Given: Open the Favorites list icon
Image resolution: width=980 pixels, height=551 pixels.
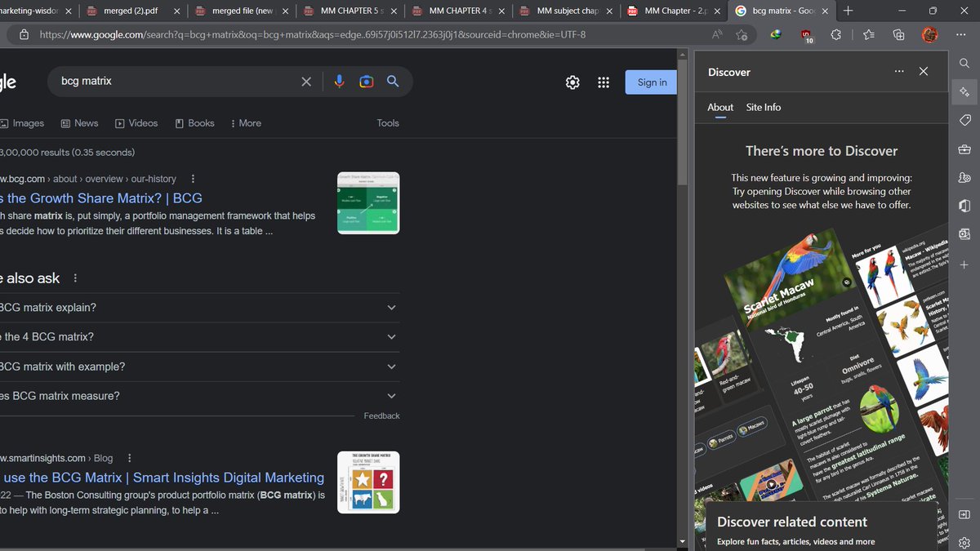Looking at the screenshot, I should pyautogui.click(x=868, y=35).
